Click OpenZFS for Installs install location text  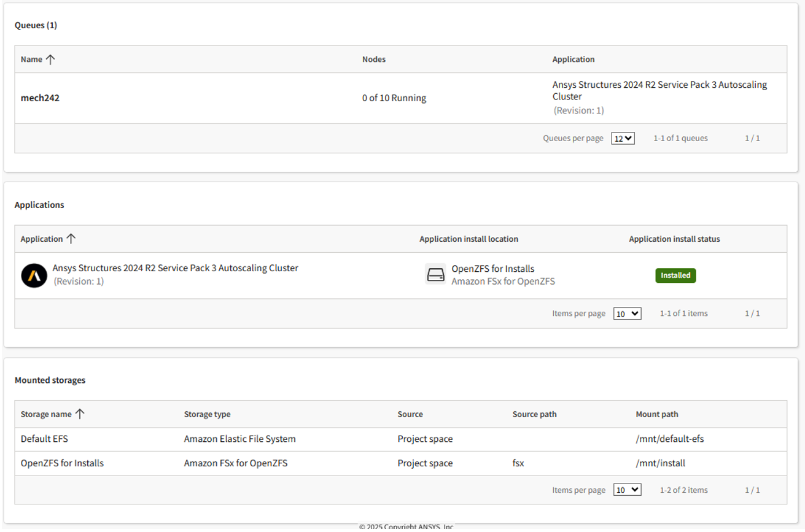coord(493,269)
